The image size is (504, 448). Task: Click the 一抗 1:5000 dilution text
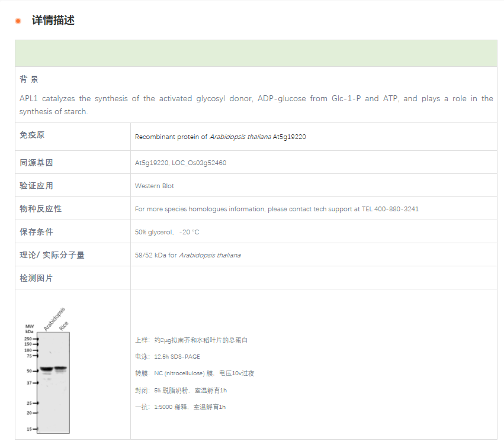(181, 407)
